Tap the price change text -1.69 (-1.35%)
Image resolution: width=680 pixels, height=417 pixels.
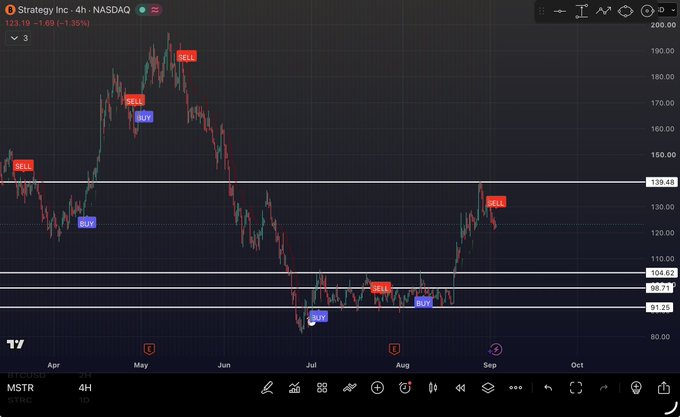61,23
